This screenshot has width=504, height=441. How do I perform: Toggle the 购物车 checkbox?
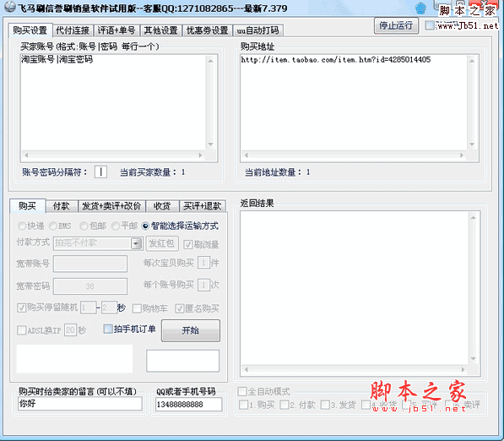[137, 308]
